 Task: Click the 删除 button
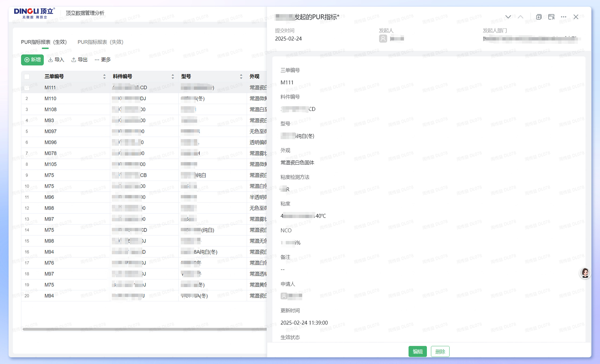point(440,351)
